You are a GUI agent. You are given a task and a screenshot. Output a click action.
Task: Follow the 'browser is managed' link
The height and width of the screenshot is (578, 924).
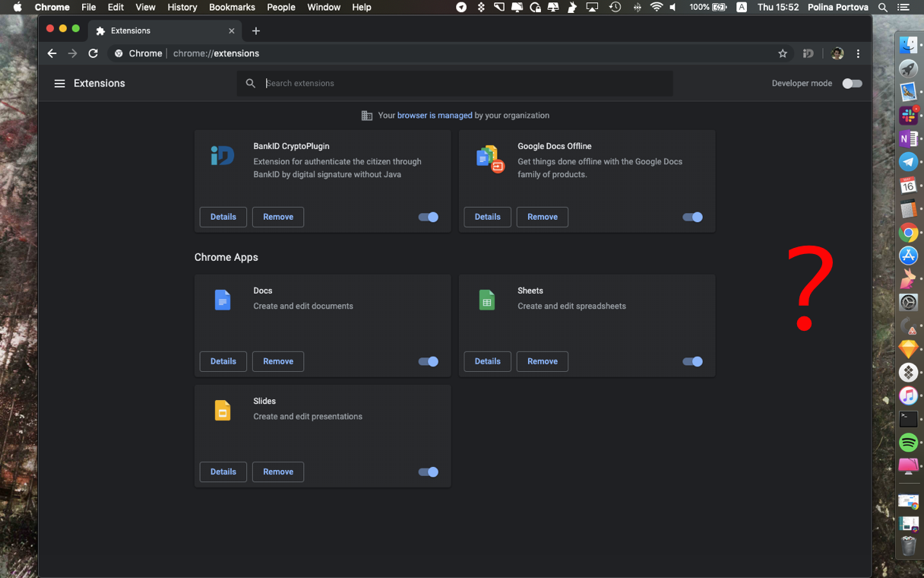pos(435,116)
